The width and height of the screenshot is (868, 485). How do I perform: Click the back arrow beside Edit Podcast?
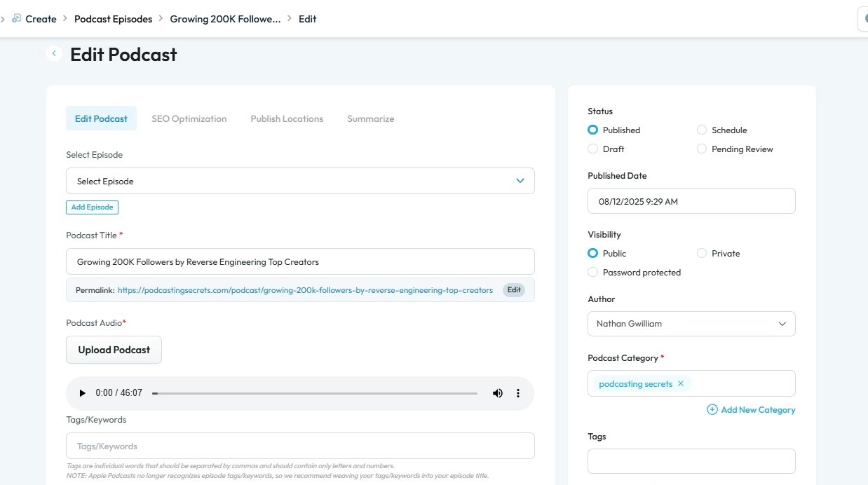tap(54, 53)
